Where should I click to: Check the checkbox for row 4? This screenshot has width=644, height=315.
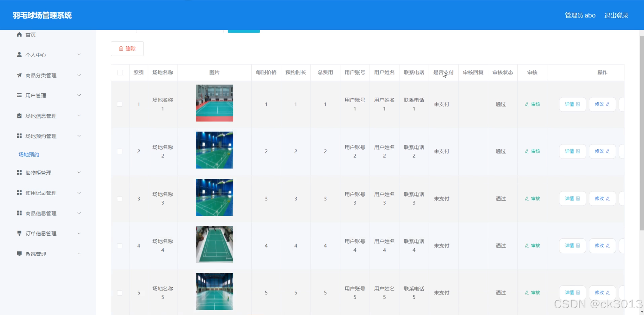[x=119, y=246]
